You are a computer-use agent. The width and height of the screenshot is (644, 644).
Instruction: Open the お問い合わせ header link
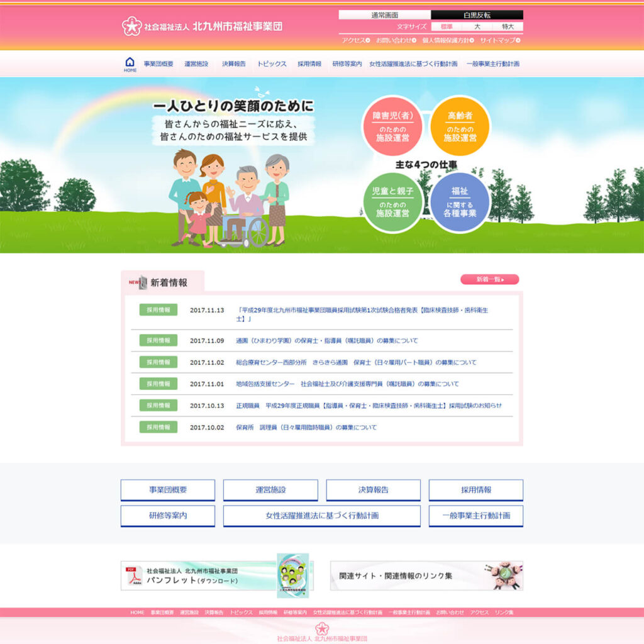pyautogui.click(x=396, y=40)
